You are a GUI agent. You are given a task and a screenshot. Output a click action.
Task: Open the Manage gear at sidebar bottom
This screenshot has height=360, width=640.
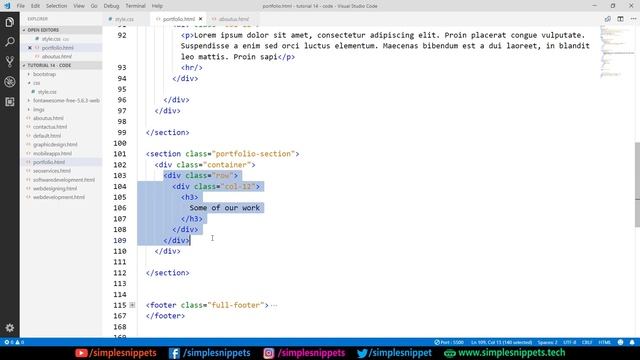pos(9,327)
